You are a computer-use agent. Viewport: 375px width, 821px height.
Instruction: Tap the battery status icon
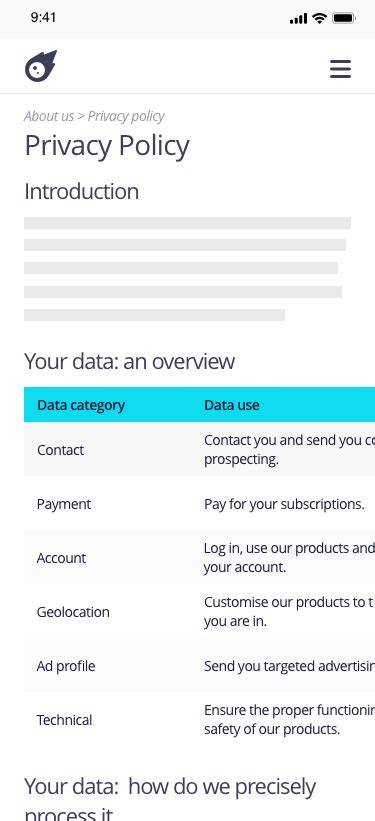[344, 18]
